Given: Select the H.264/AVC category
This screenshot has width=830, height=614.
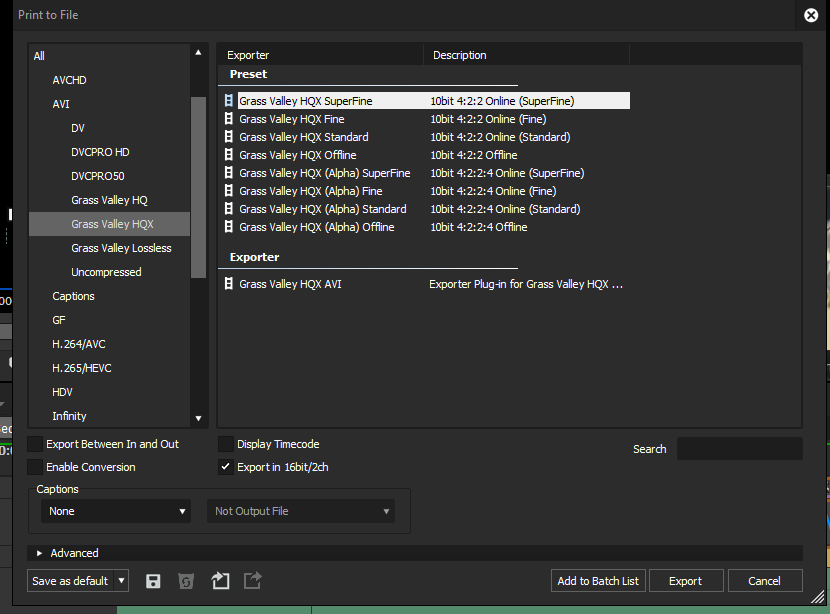Looking at the screenshot, I should (x=78, y=344).
